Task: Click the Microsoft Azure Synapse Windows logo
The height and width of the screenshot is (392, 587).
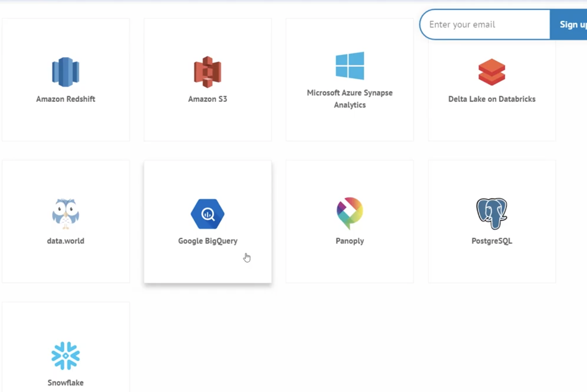Action: [x=350, y=66]
